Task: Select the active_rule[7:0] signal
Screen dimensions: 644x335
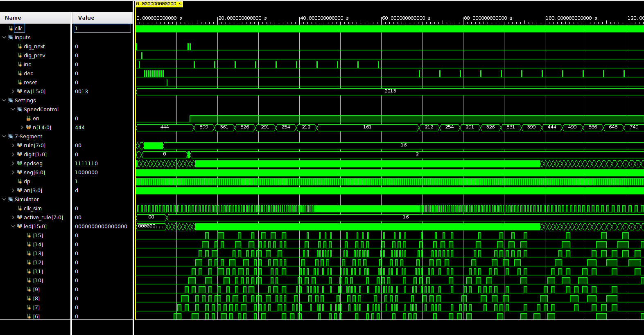Action: (x=43, y=217)
